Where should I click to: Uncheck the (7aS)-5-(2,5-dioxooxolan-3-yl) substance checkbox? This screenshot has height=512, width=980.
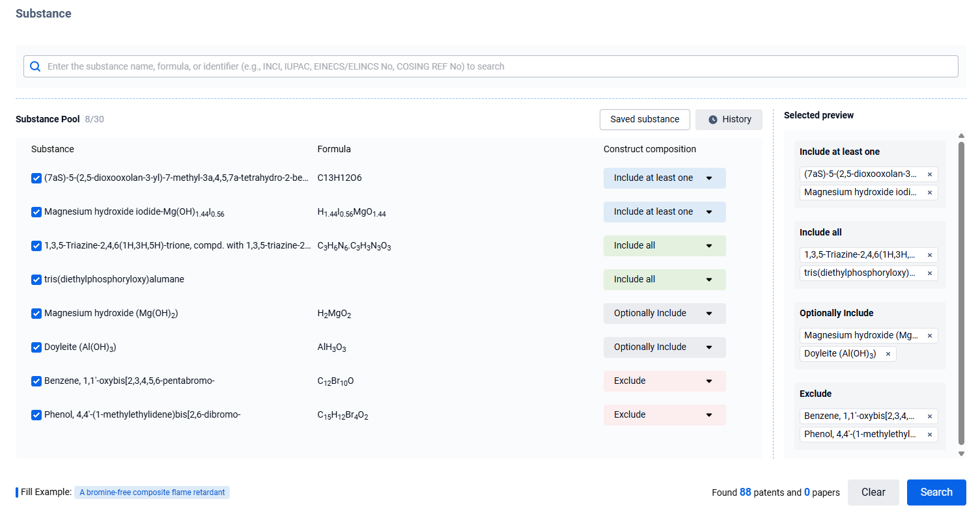(36, 178)
